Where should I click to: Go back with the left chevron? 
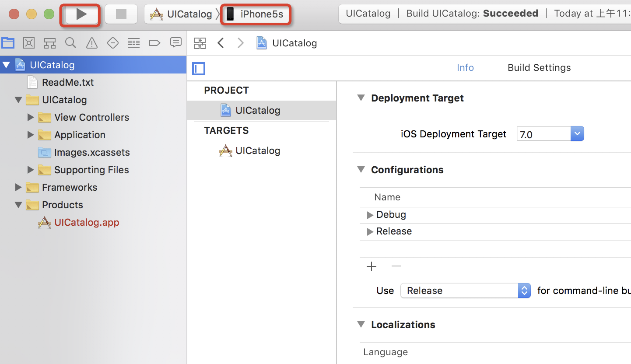coord(221,43)
